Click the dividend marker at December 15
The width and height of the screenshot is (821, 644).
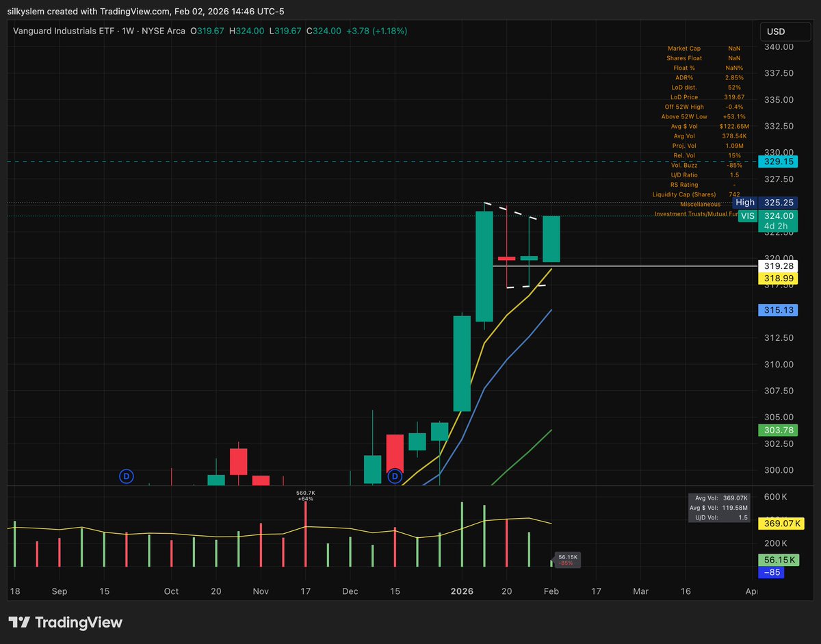tap(395, 476)
